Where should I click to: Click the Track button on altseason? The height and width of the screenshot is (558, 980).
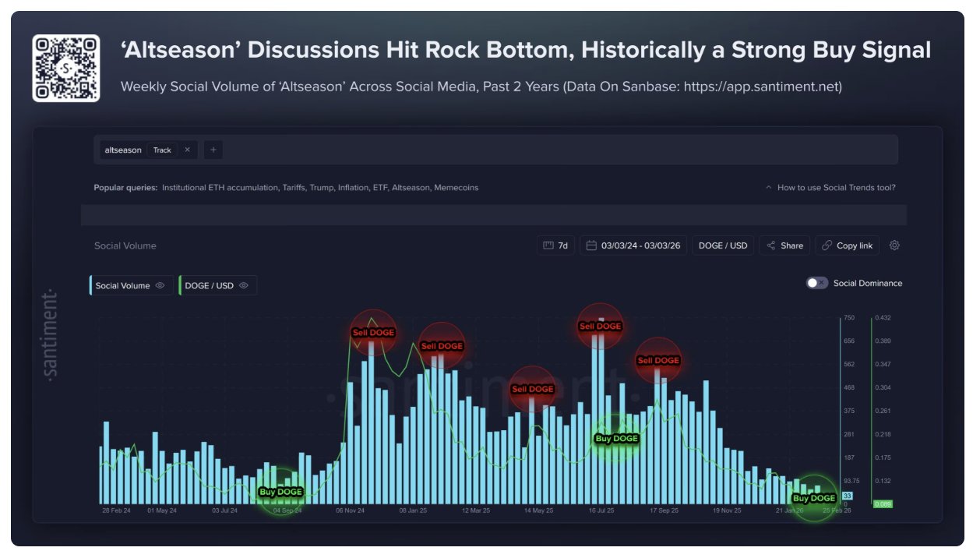pos(162,150)
